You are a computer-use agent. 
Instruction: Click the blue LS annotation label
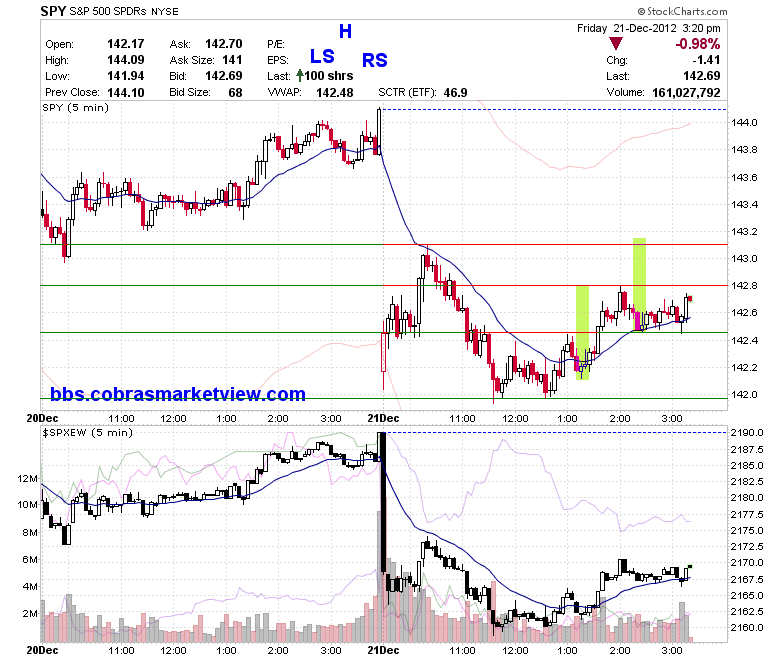(322, 56)
